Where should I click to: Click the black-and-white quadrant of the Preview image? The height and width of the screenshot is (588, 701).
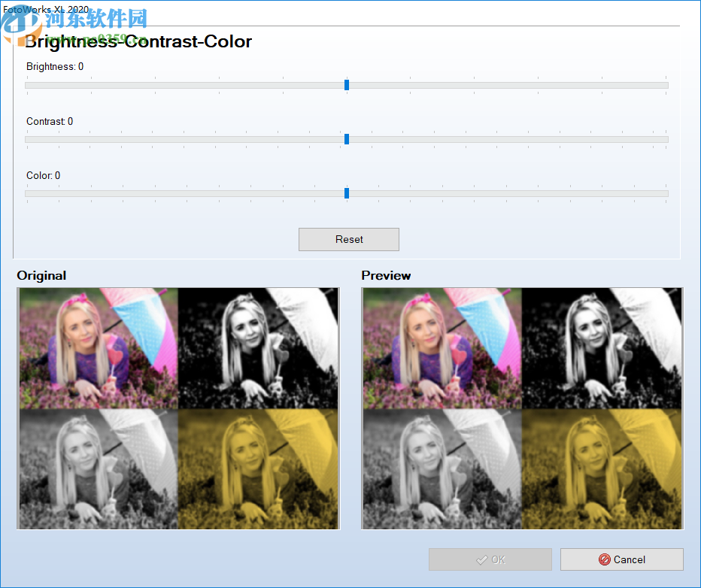[x=602, y=347]
